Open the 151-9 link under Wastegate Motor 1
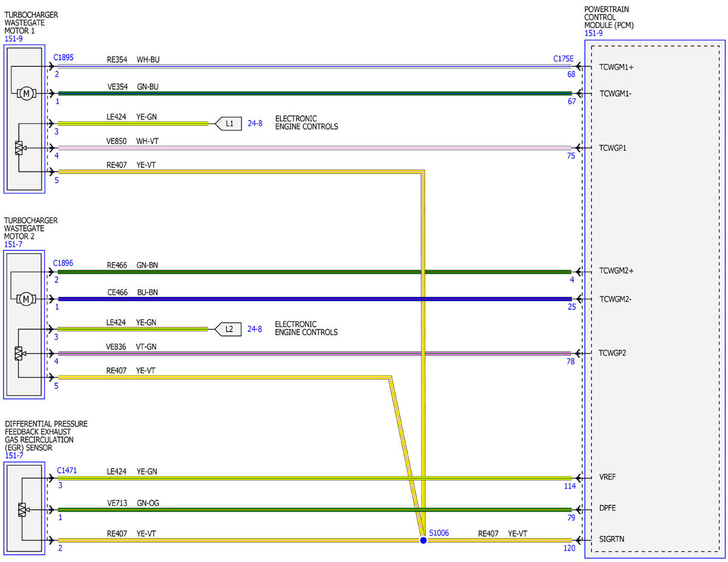This screenshot has width=728, height=562. (x=15, y=39)
